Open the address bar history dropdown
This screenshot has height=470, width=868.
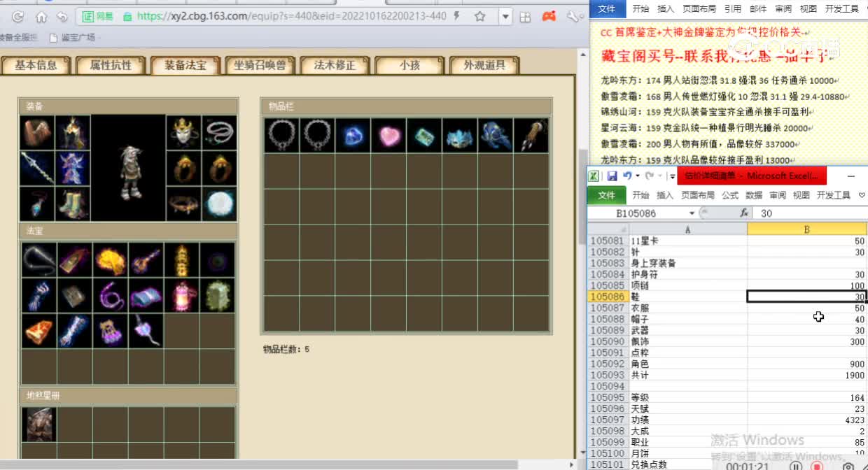tap(505, 16)
